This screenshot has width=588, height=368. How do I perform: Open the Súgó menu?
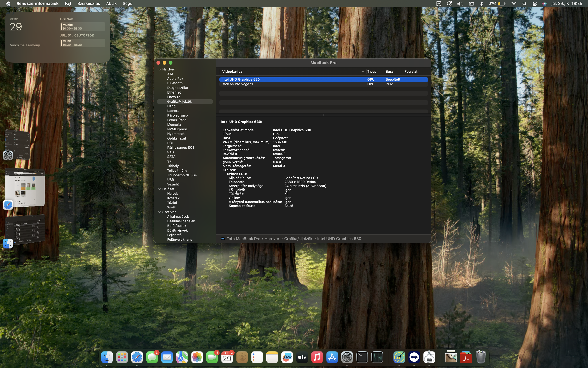[128, 3]
